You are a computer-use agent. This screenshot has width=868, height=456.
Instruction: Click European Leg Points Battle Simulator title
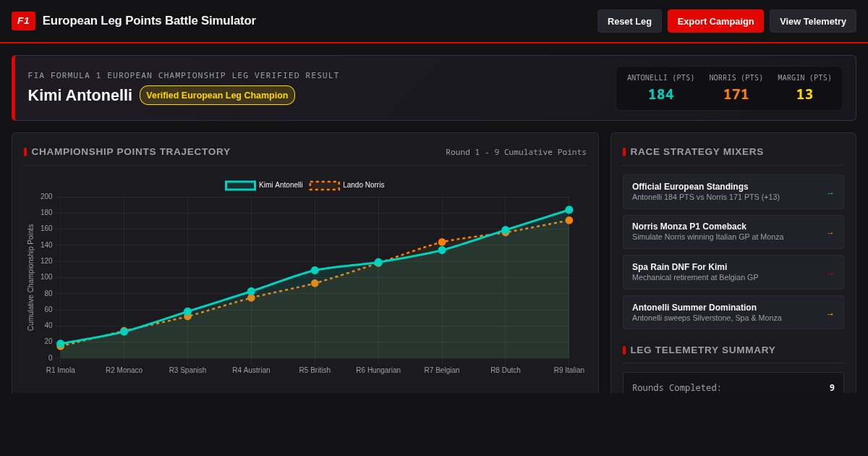(149, 21)
